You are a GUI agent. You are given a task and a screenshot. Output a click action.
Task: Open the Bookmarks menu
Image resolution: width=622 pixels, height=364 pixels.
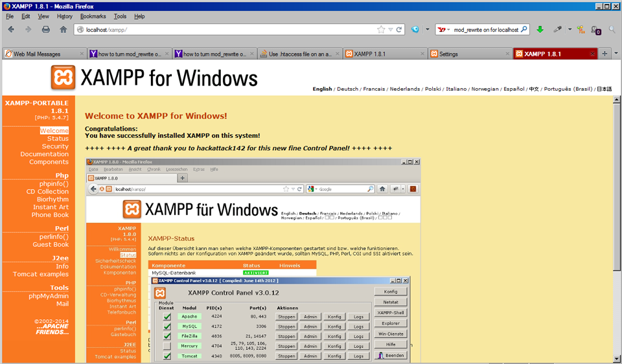click(x=93, y=16)
